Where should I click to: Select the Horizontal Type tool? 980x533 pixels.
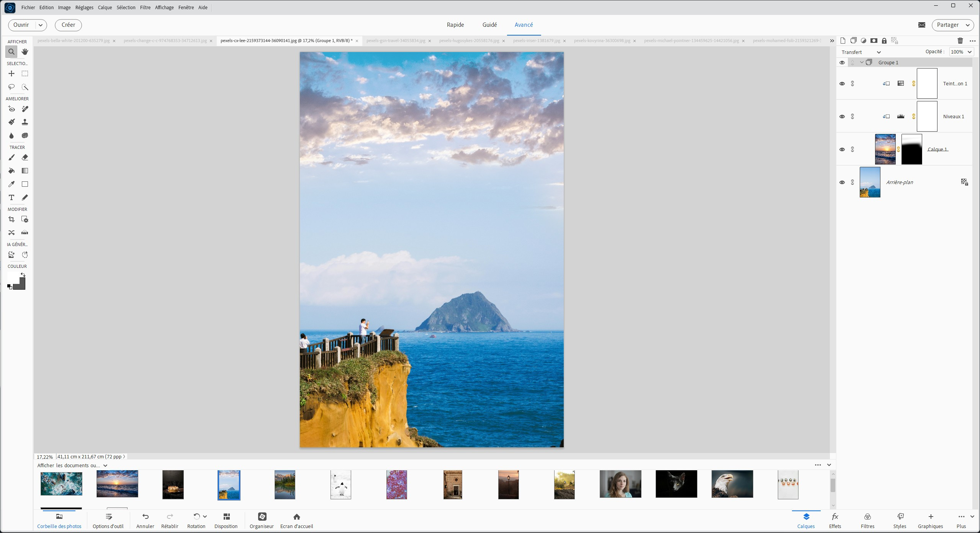pyautogui.click(x=11, y=197)
